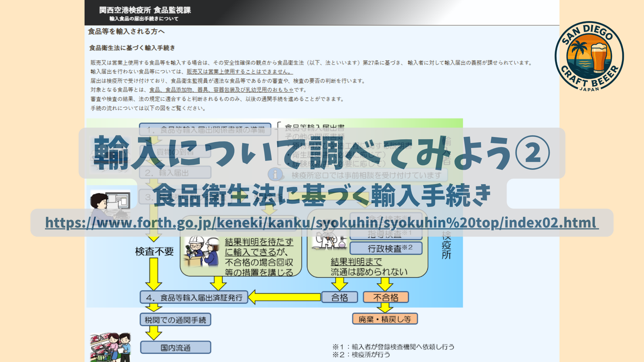Click the 検査不要 label
This screenshot has width=644, height=362.
154,251
